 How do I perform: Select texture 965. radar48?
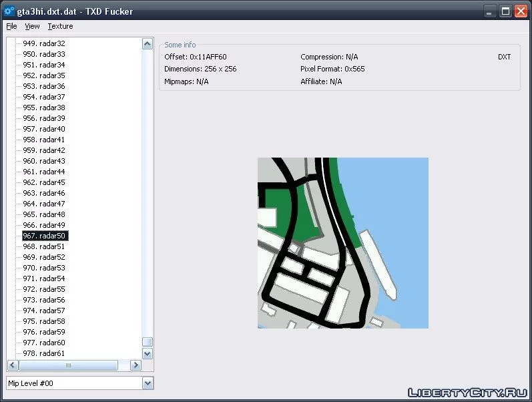[44, 214]
